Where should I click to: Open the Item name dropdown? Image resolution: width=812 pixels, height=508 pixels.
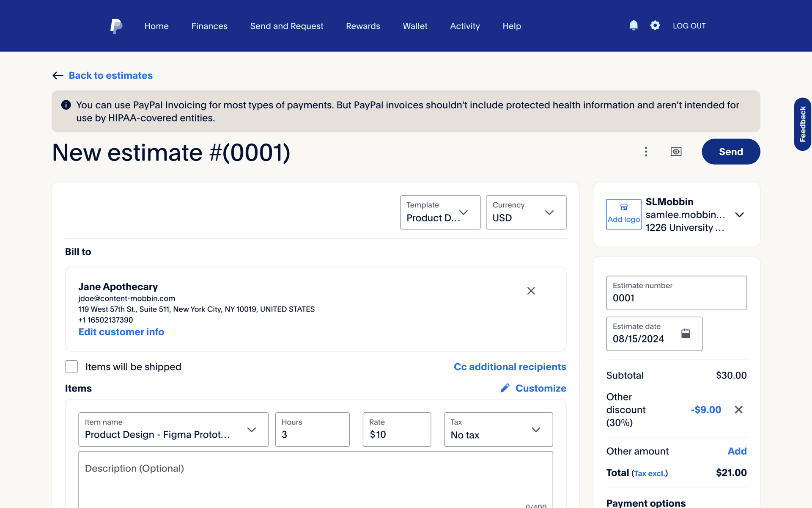173,429
